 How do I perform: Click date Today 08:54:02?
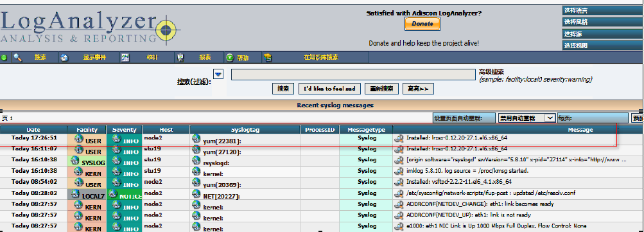pyautogui.click(x=34, y=182)
